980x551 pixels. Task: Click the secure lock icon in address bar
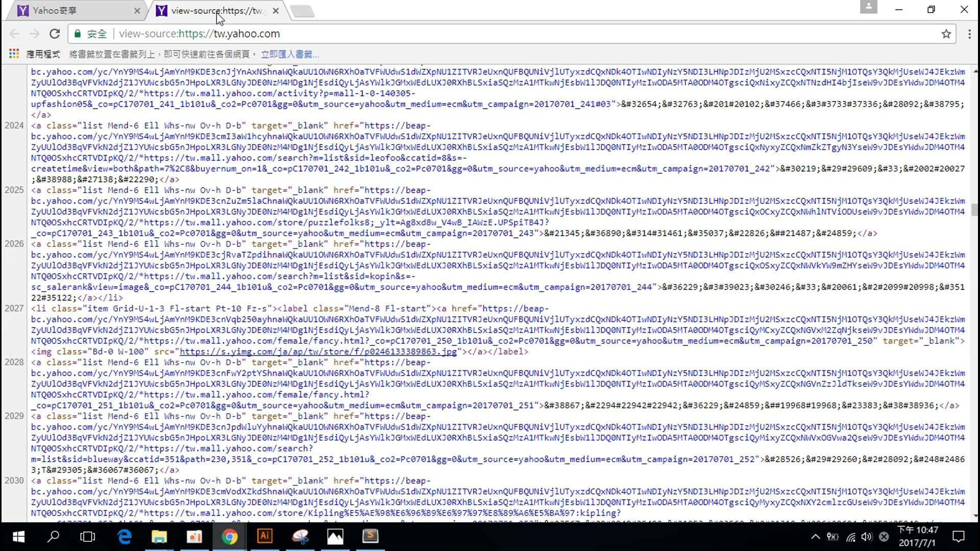pos(78,34)
